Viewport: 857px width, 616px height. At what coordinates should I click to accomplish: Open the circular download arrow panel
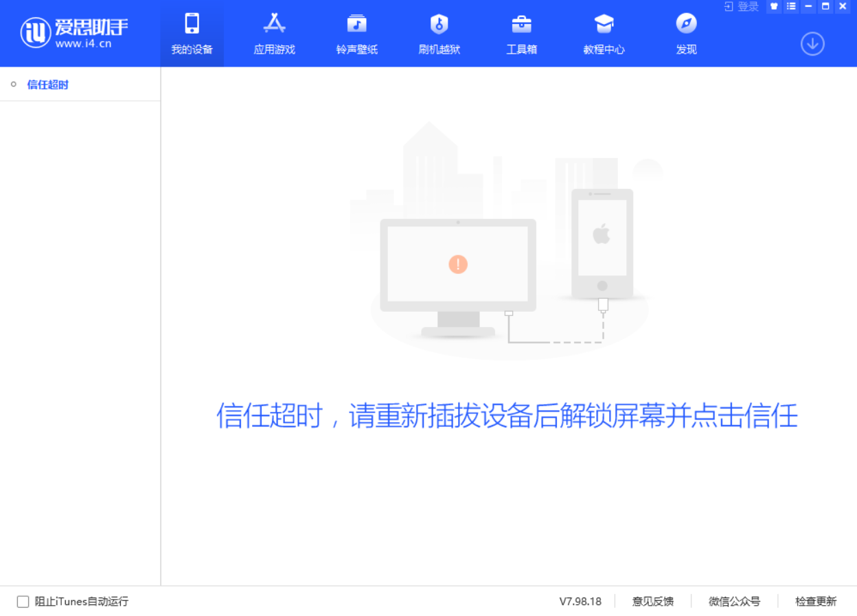[812, 43]
